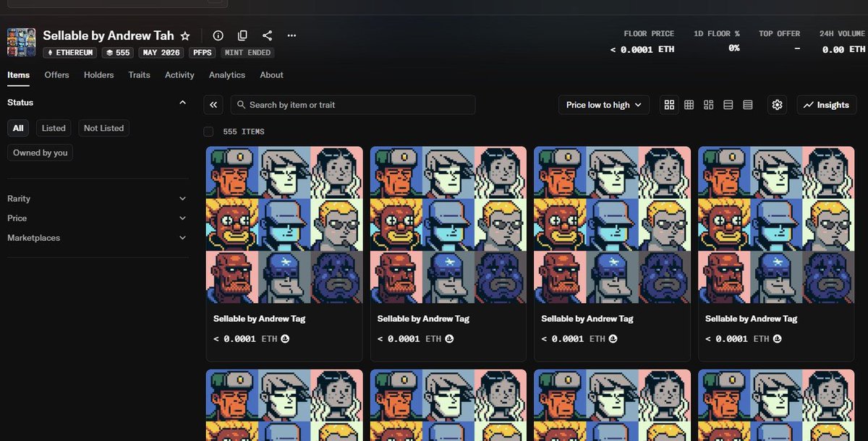Click the PFPS category badge
The image size is (868, 441).
(x=202, y=53)
